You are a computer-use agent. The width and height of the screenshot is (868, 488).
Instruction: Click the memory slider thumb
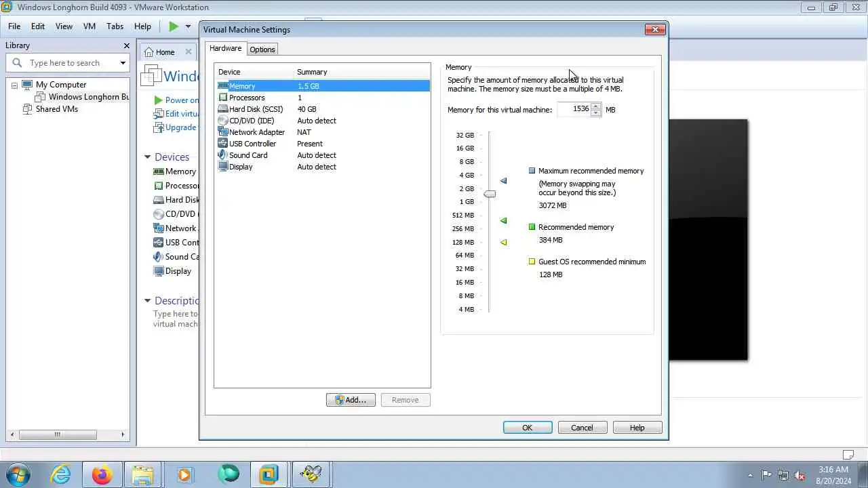[x=490, y=194]
